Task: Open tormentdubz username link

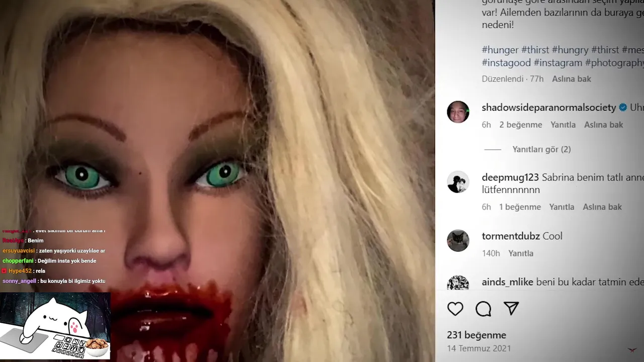Action: (x=511, y=236)
